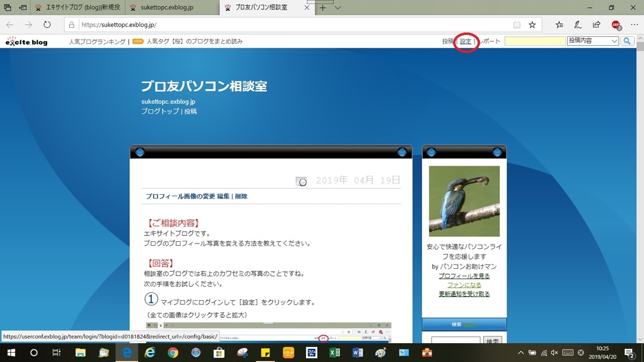Open Sticky Notes from the taskbar
644x362 pixels.
265,353
